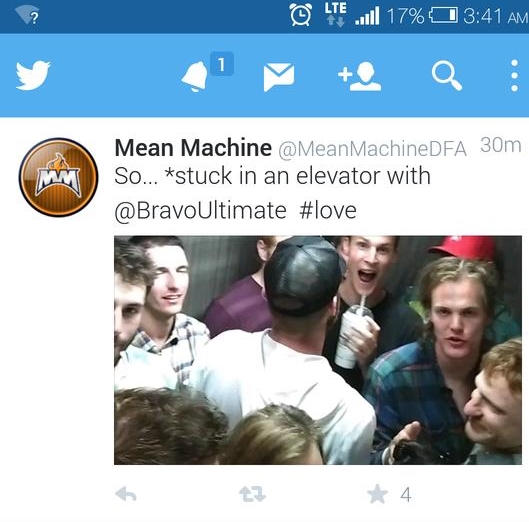Tap the @BravoUltimate mention

[x=200, y=211]
